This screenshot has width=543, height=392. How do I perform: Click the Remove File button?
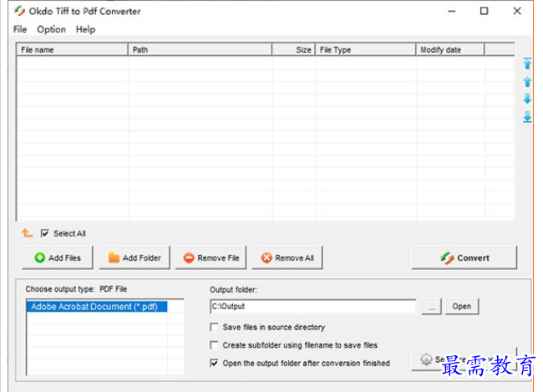tap(211, 257)
